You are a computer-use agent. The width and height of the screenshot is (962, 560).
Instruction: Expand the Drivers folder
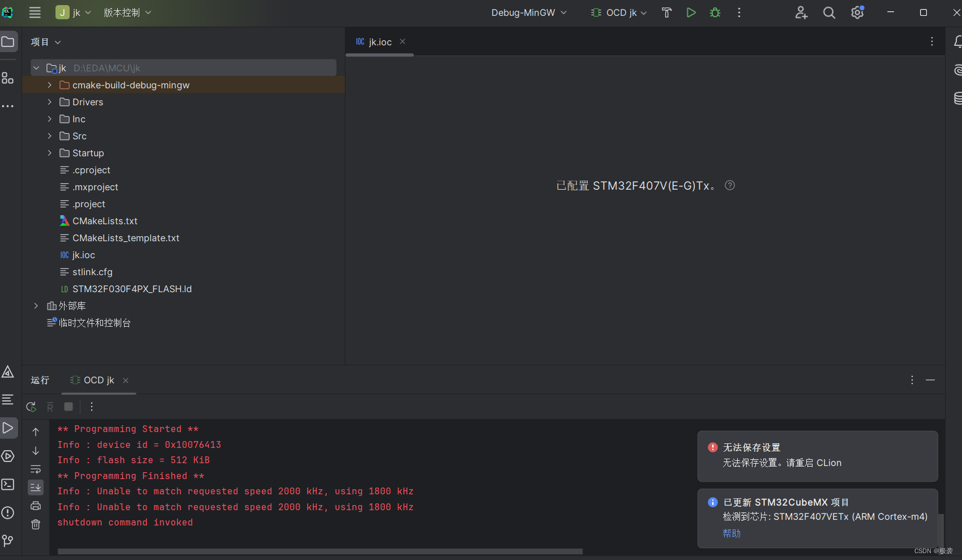click(x=50, y=102)
